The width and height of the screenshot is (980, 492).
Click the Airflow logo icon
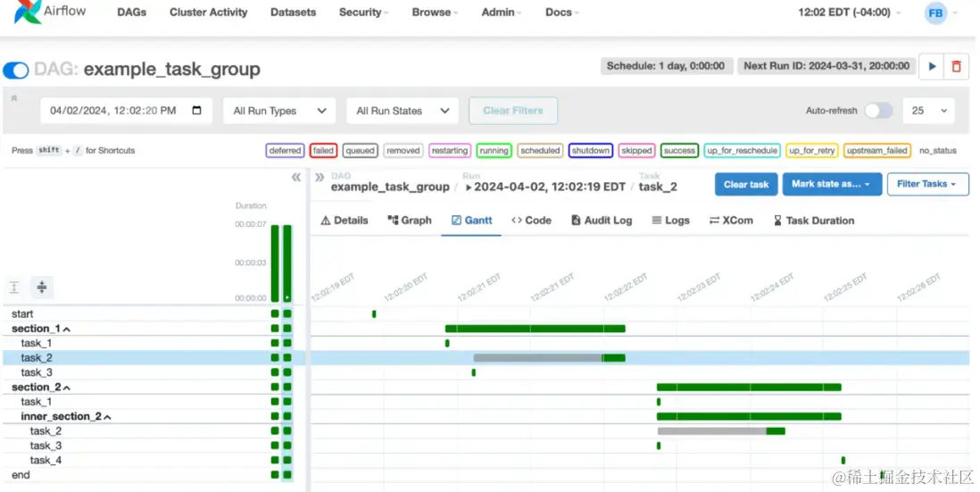click(x=28, y=12)
